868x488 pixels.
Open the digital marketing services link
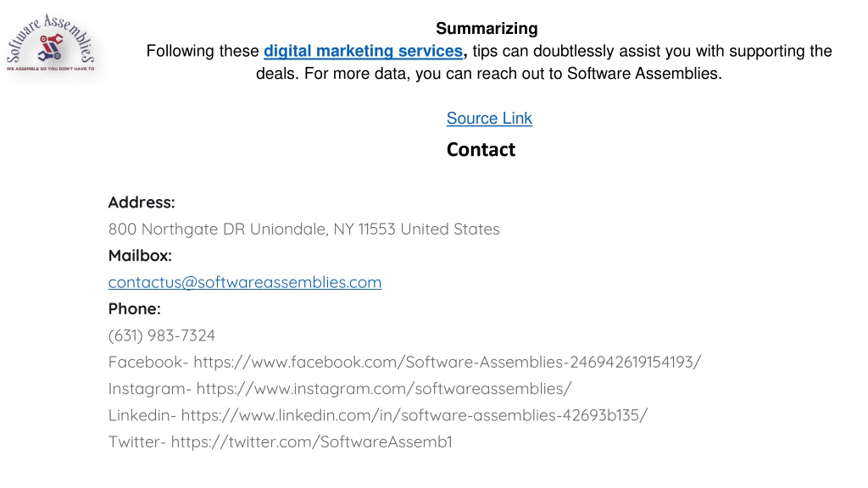coord(363,51)
